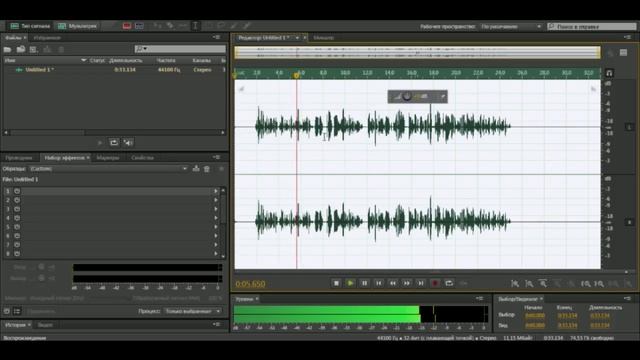This screenshot has height=360, width=640.
Task: Click the effects rack output gain knob
Action: pos(41,278)
